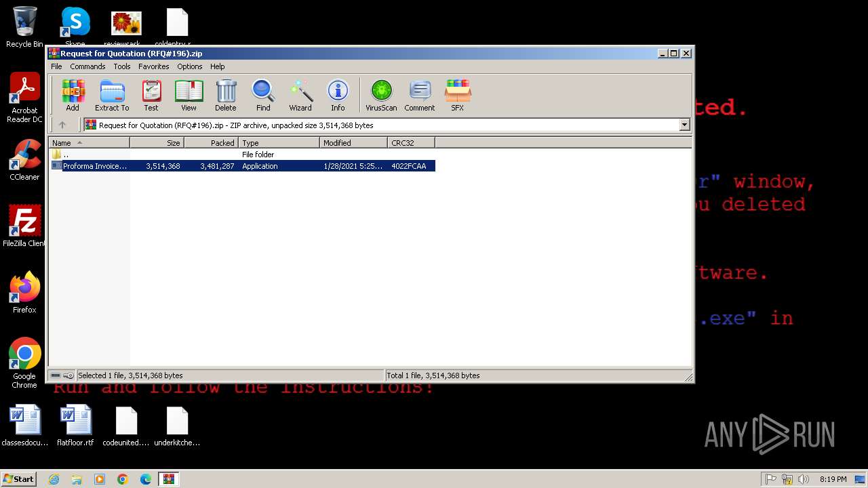Open colderntry file on desktop

pos(177,27)
